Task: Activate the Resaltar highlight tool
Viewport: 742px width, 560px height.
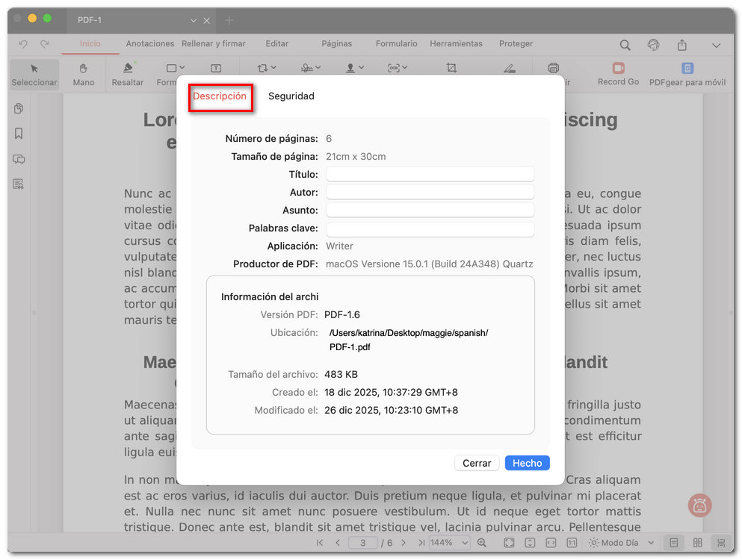Action: (127, 75)
